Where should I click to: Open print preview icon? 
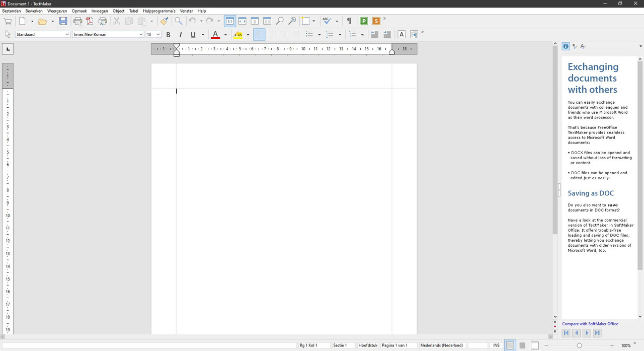(x=103, y=21)
